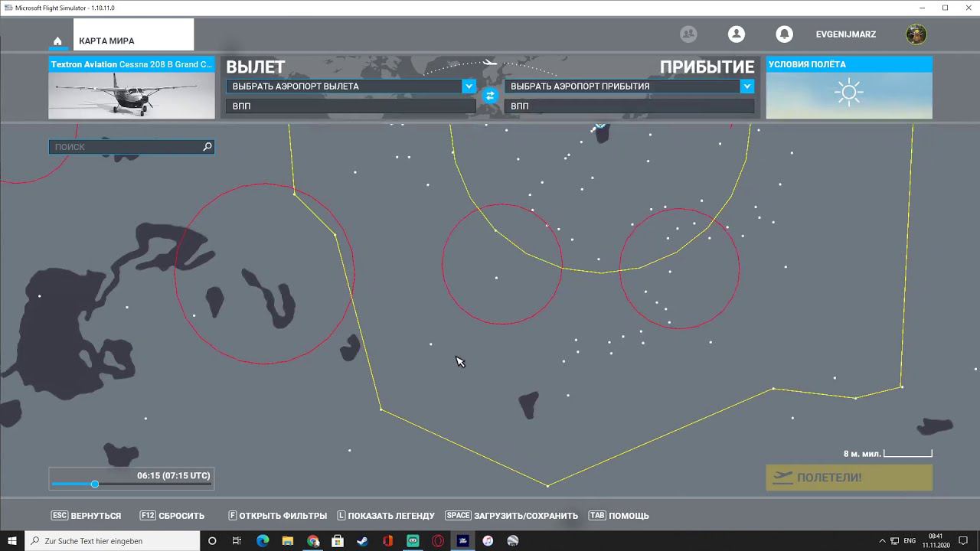This screenshot has width=980, height=551.
Task: Open the multiplayer group icon
Action: [688, 34]
